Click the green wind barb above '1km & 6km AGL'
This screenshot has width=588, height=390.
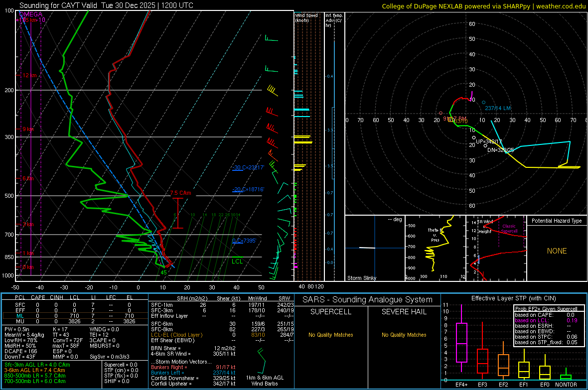point(262,361)
